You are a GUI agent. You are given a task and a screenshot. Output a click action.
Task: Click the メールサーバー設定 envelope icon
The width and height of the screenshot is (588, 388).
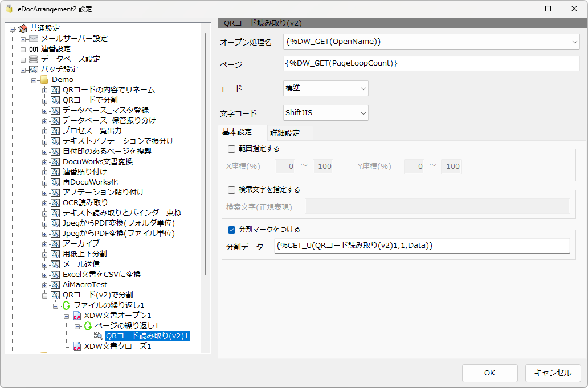(x=34, y=39)
